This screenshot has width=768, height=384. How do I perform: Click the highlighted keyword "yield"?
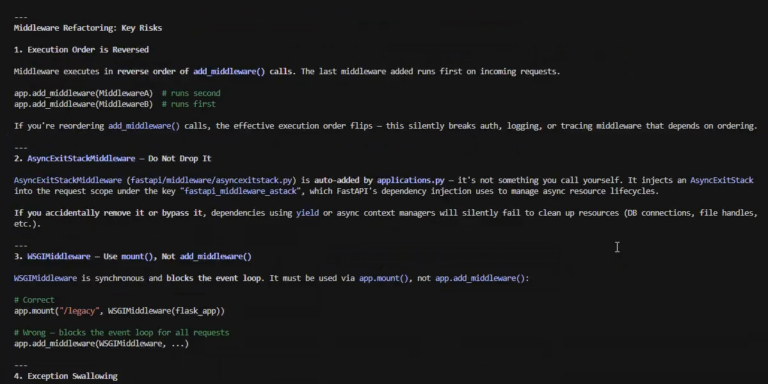click(307, 213)
